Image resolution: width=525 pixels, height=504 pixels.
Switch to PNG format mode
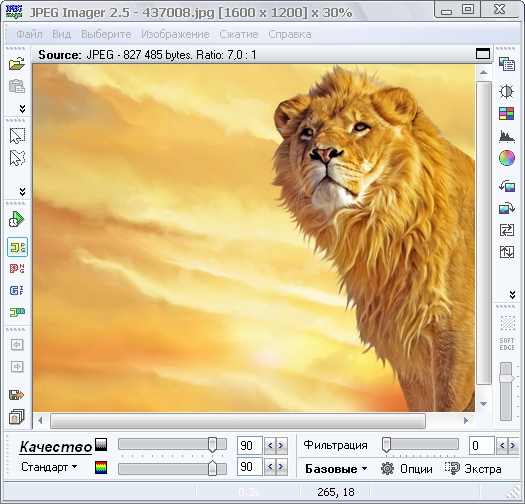click(x=17, y=269)
